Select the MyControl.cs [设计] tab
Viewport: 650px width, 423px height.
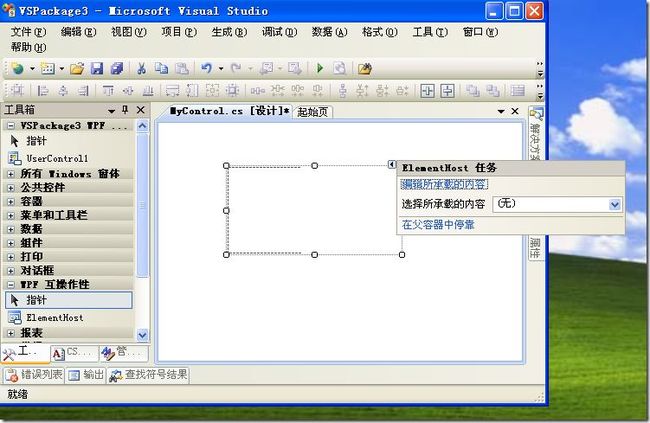[x=229, y=111]
